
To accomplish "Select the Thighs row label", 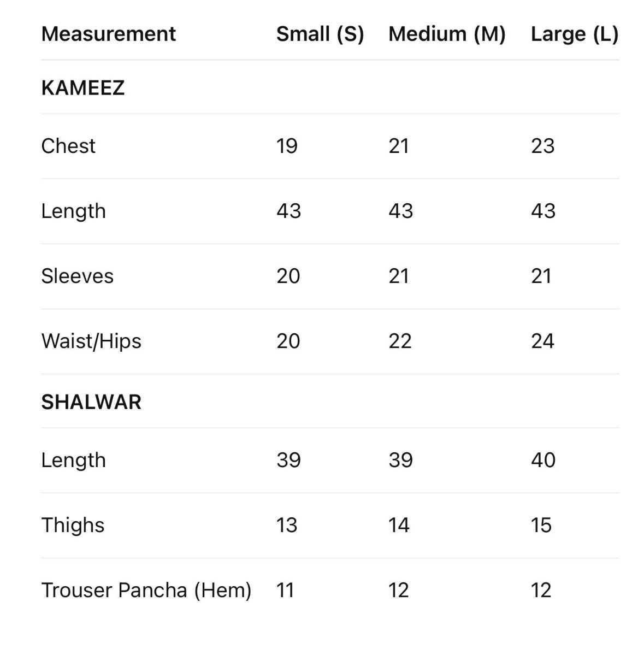I will click(x=73, y=525).
